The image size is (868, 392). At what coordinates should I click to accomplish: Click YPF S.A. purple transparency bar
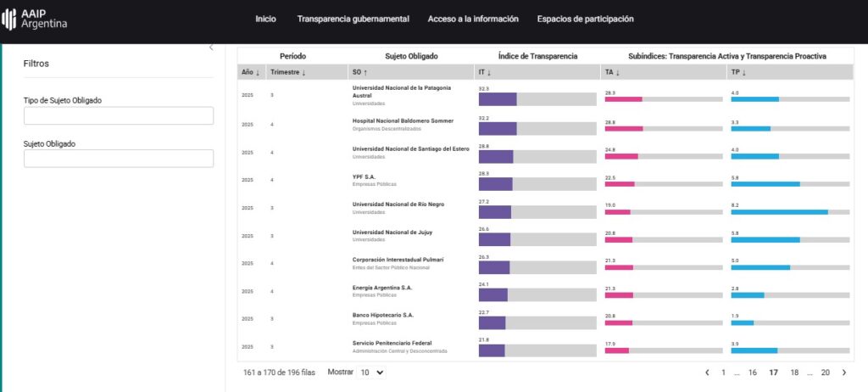point(495,184)
